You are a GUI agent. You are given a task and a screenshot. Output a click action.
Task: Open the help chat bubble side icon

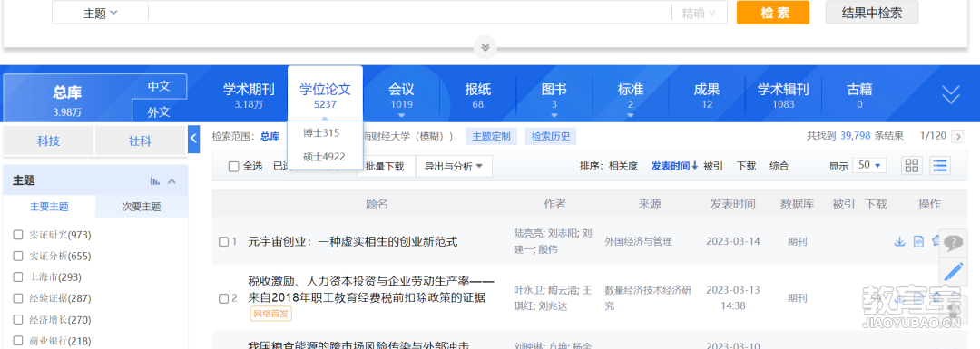pos(953,243)
